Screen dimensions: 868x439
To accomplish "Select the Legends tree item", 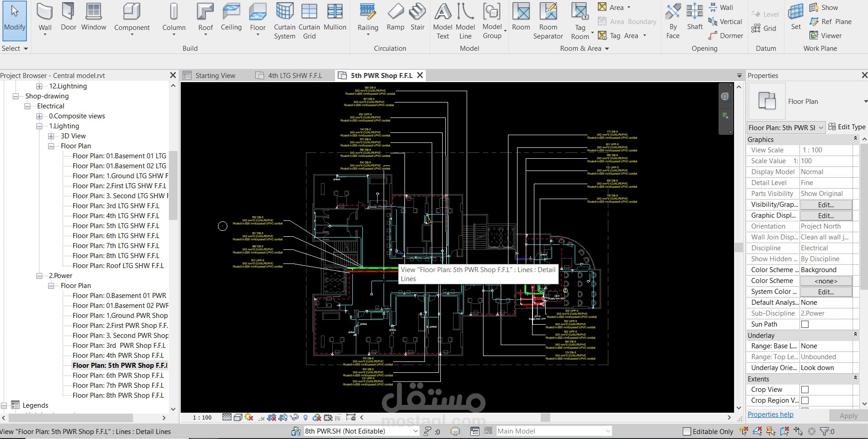I will click(35, 405).
